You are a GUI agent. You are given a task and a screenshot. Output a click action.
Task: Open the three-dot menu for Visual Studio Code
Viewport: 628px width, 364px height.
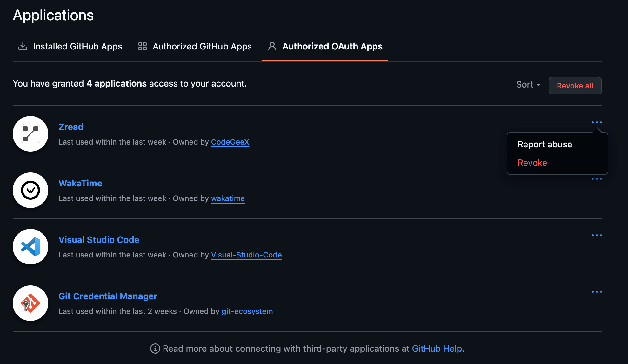(597, 235)
